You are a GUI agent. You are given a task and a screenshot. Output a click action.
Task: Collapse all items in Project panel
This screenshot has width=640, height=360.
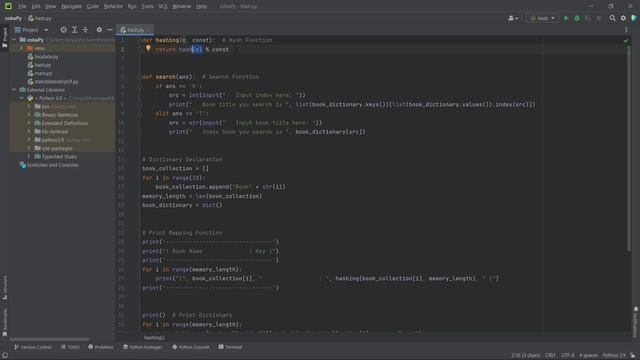tap(85, 30)
